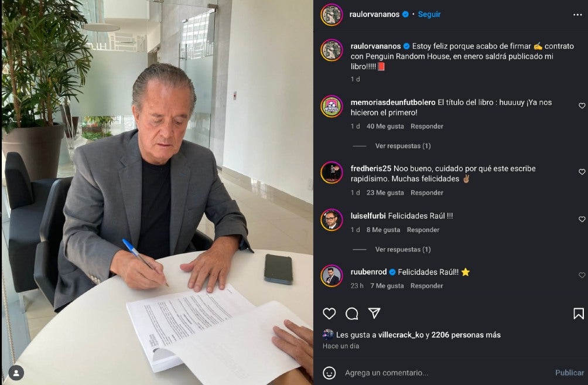
Task: Show tagged people icon on the photo
Action: tap(16, 373)
